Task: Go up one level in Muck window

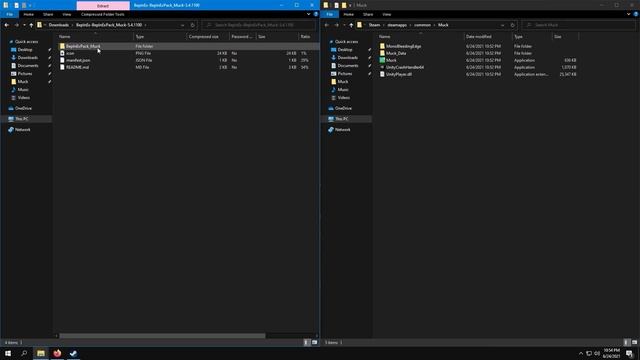Action: [x=351, y=25]
